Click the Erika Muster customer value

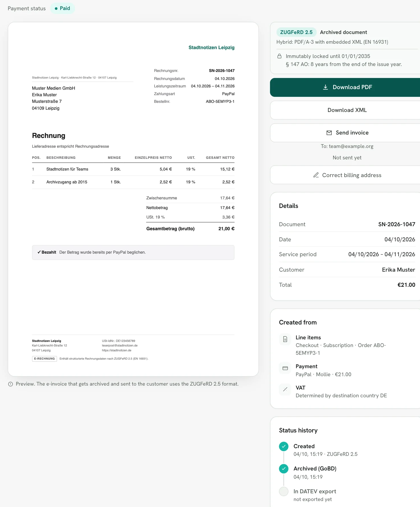[398, 270]
